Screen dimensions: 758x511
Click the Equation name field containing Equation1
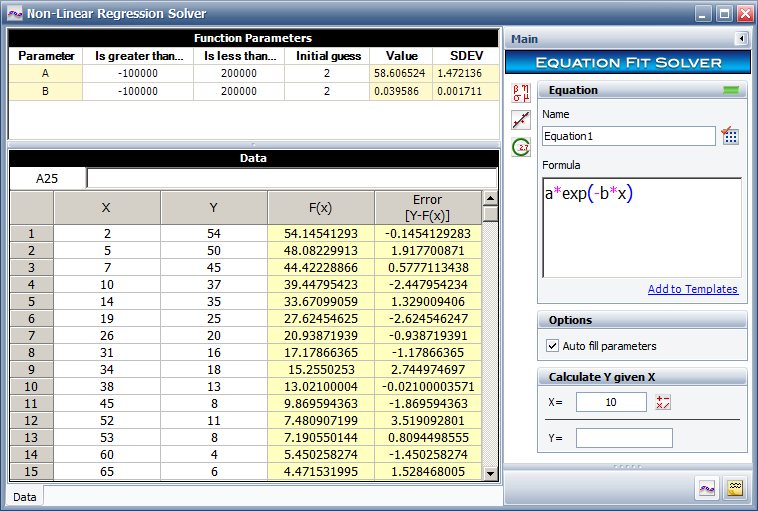click(x=628, y=136)
